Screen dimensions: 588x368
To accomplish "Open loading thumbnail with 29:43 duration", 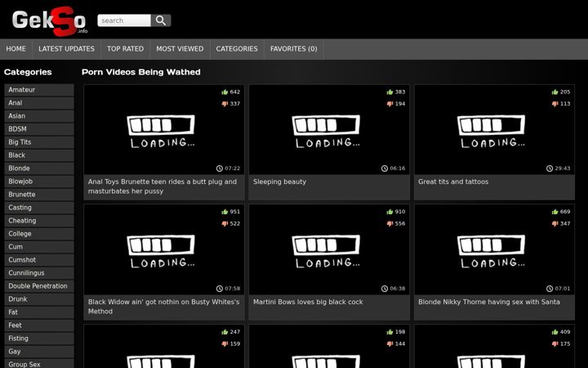I will (x=494, y=130).
